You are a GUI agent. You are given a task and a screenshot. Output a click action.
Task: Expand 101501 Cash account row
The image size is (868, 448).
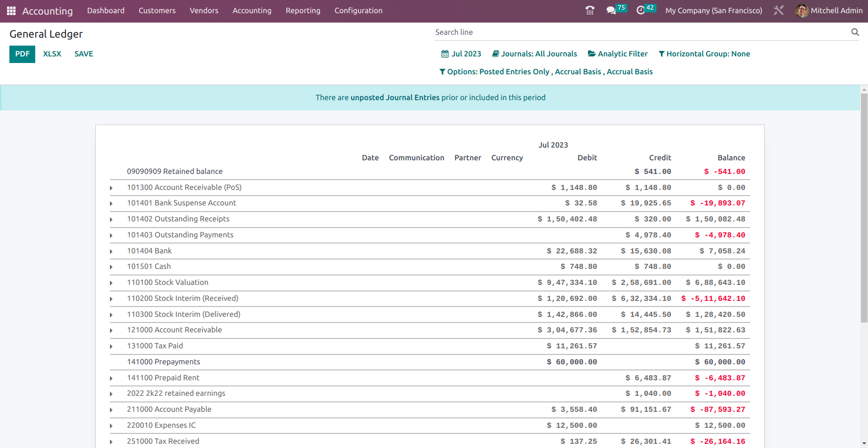[111, 267]
